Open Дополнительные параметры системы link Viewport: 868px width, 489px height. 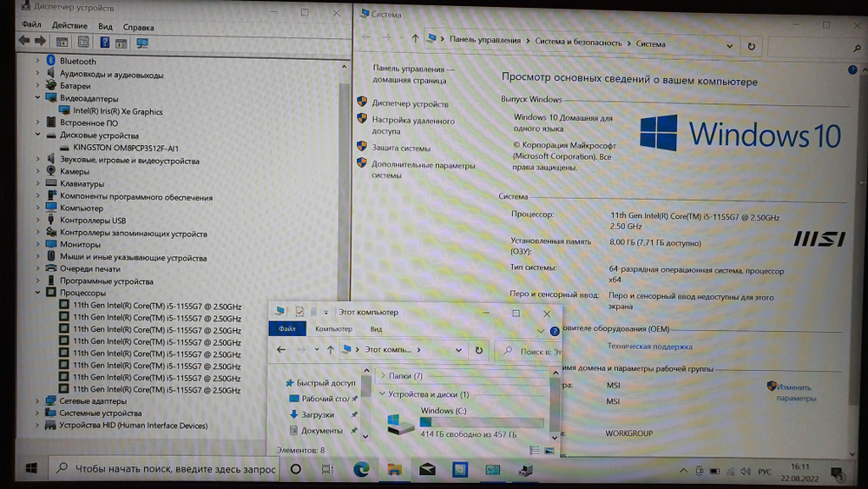click(x=423, y=170)
